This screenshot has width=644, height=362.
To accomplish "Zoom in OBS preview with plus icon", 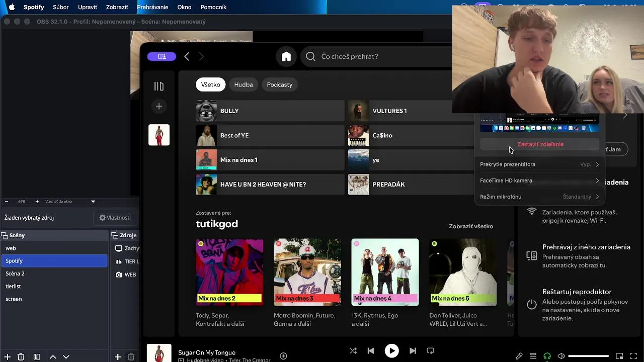I will [37, 202].
